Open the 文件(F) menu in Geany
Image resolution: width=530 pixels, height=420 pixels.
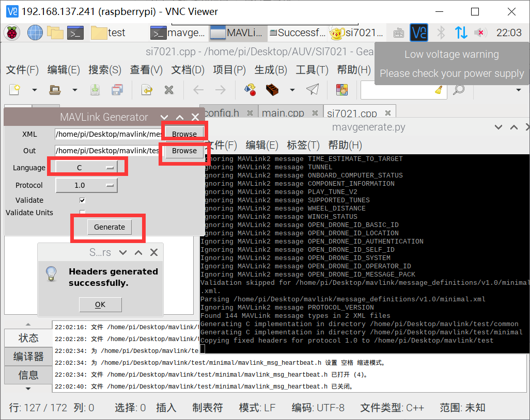(22, 70)
